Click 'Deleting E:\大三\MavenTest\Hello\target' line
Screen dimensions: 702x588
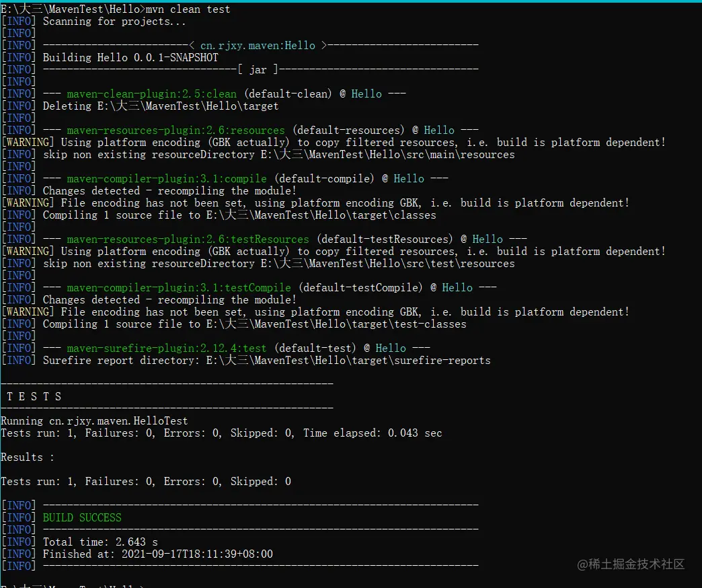point(161,106)
